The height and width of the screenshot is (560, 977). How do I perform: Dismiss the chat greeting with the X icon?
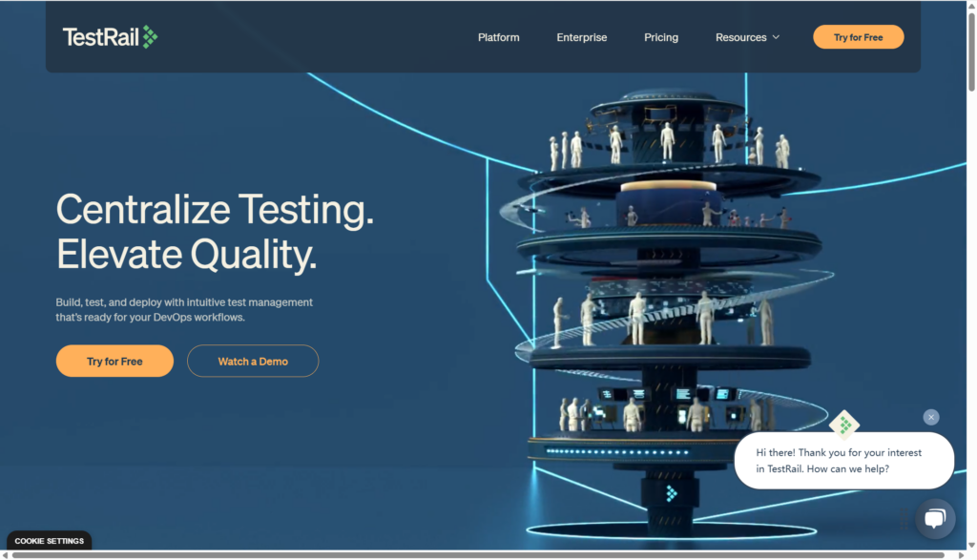(x=931, y=417)
